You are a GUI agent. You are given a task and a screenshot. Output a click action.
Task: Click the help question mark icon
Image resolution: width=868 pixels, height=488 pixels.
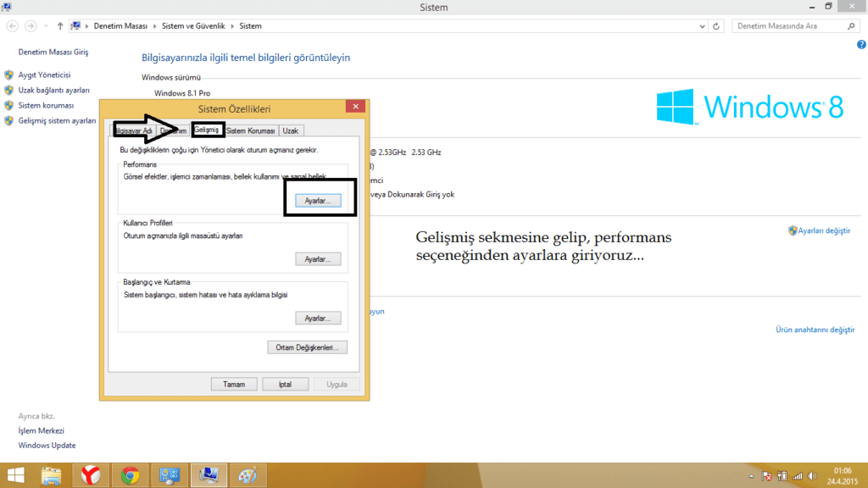click(860, 44)
